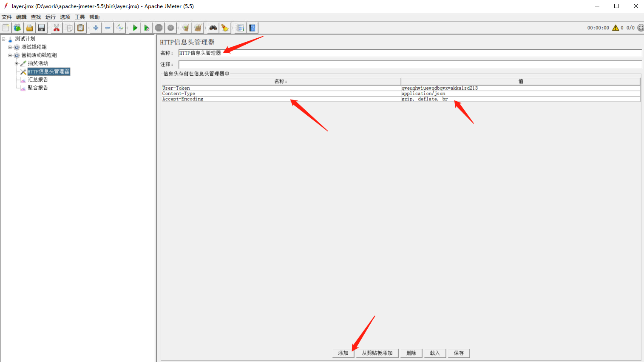Select the User-Token header name cell
Screen dimensions: 644x362
tap(281, 88)
